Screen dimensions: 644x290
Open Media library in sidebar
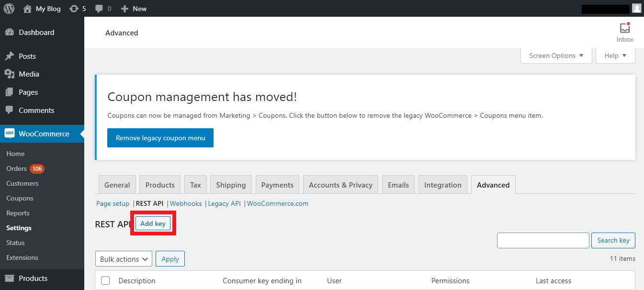29,74
